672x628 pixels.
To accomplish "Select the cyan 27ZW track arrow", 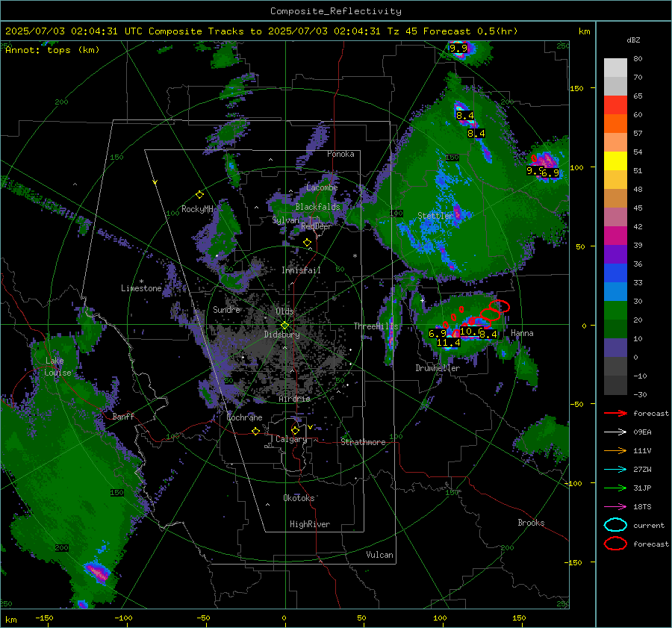I will click(x=615, y=470).
